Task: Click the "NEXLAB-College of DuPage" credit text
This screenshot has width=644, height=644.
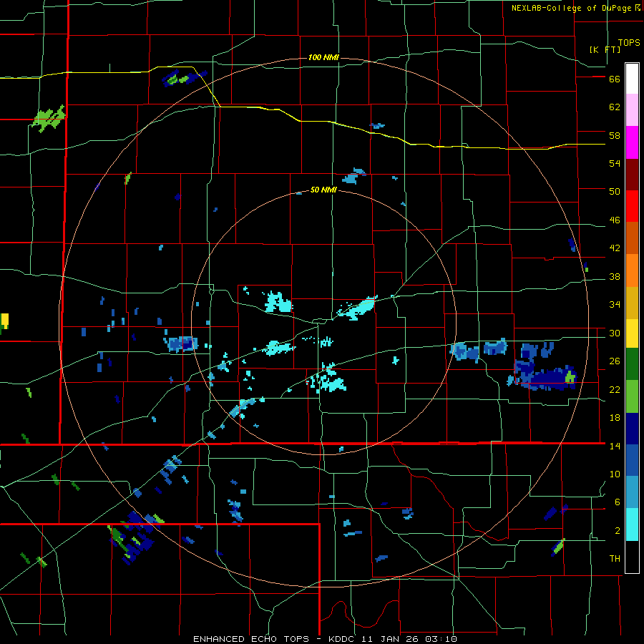Action: click(x=571, y=8)
